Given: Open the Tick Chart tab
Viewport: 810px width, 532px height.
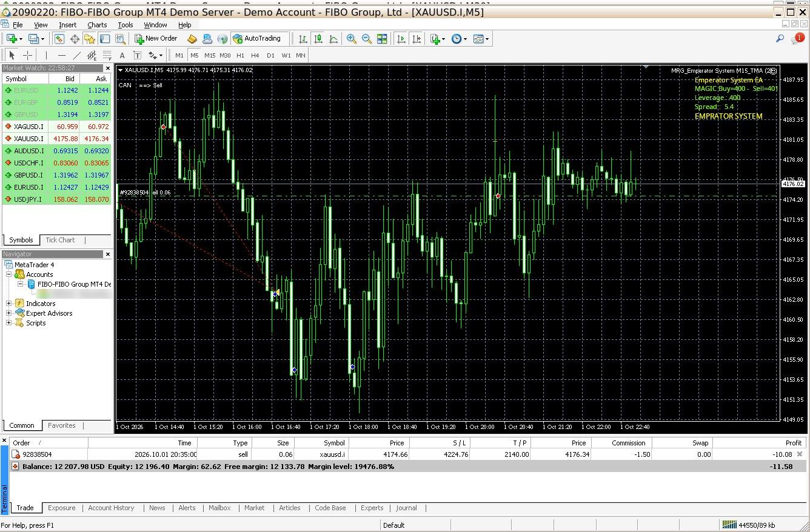Looking at the screenshot, I should (x=60, y=240).
